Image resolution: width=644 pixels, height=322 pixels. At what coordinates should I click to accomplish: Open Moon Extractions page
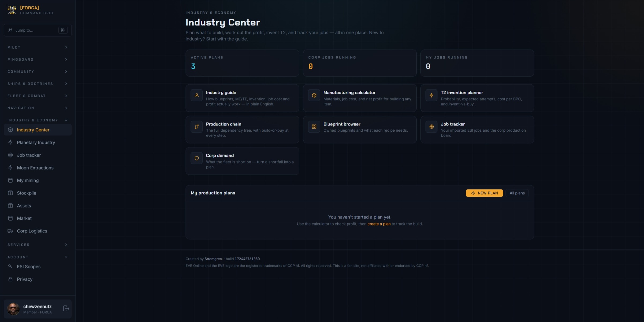(38, 168)
